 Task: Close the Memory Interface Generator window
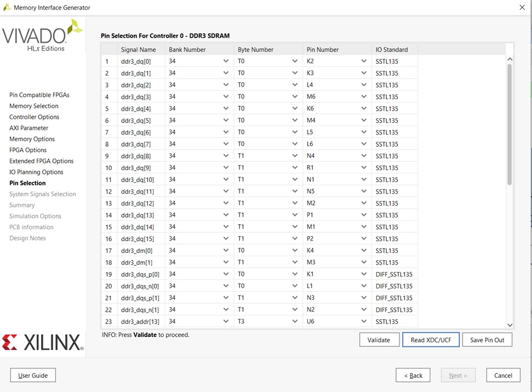pos(522,8)
